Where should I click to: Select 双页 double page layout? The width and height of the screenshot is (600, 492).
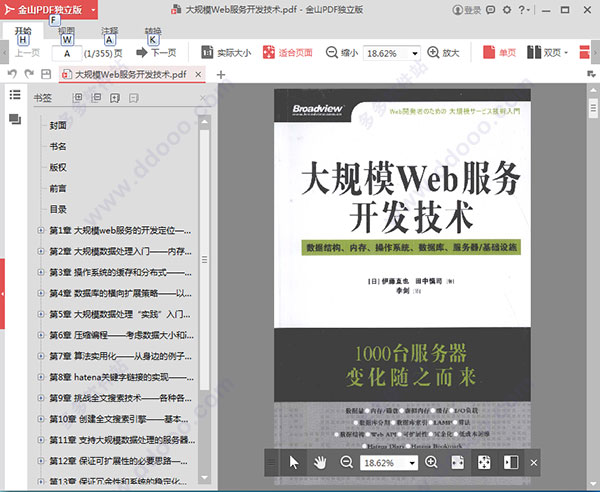[547, 52]
